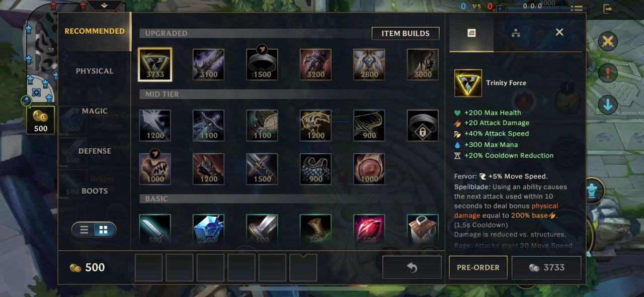The width and height of the screenshot is (644, 297).
Task: Show the item description tab
Action: click(x=471, y=33)
